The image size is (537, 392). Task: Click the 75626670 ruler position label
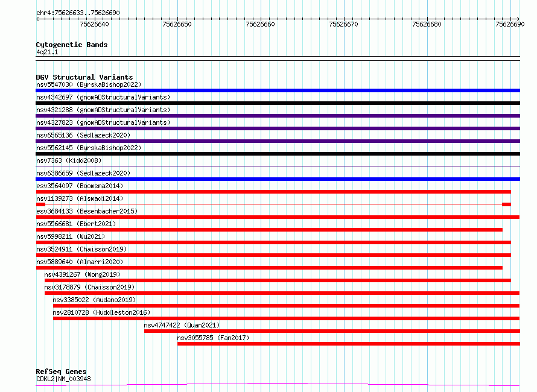343,24
